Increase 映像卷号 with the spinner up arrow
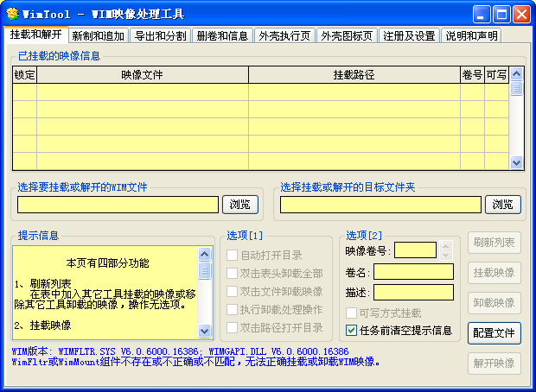The height and width of the screenshot is (392, 536). pyautogui.click(x=445, y=246)
